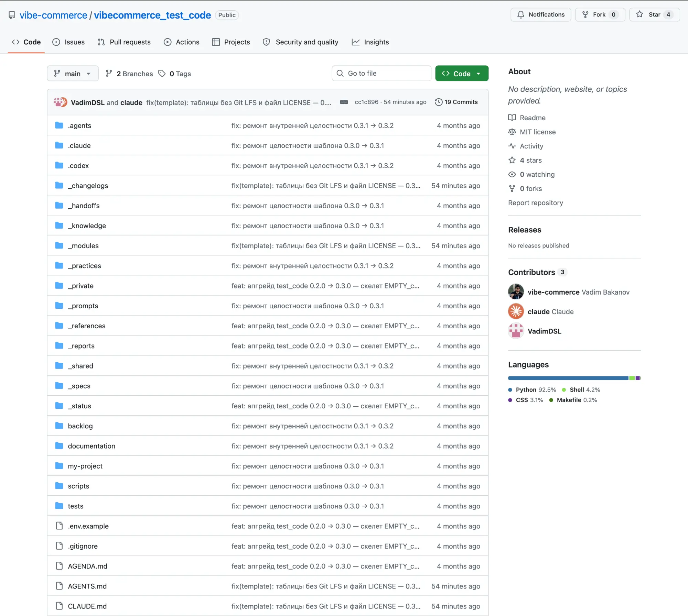The image size is (688, 616).
Task: Click the Releases heading link
Action: 525,230
